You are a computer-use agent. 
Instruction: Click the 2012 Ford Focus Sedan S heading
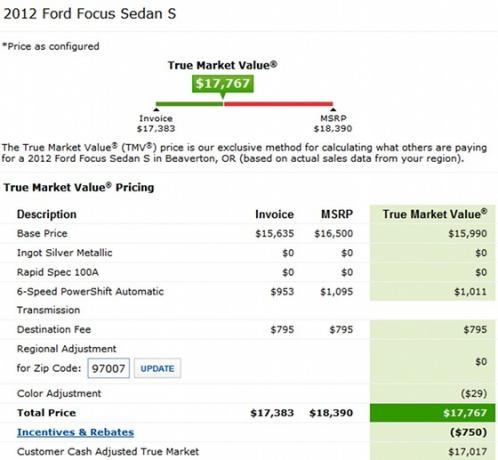pos(89,14)
